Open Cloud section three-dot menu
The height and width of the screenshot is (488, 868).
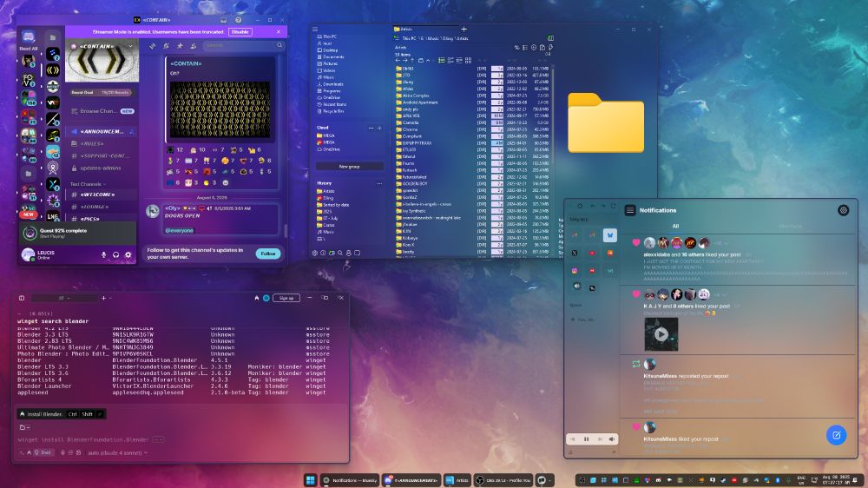[371, 128]
